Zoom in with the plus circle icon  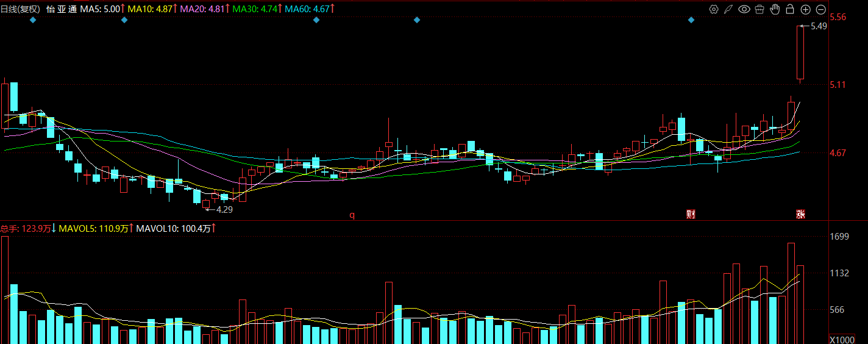[805, 9]
